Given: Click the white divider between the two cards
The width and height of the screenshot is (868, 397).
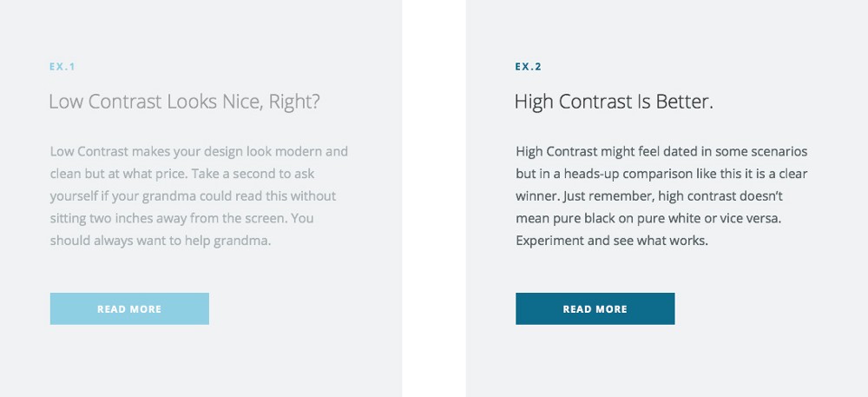Looking at the screenshot, I should (434, 198).
